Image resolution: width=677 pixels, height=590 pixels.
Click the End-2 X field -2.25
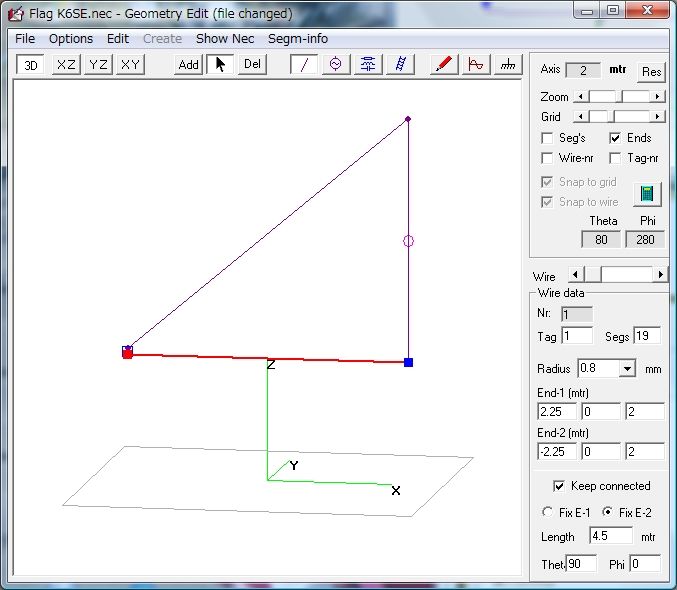557,452
